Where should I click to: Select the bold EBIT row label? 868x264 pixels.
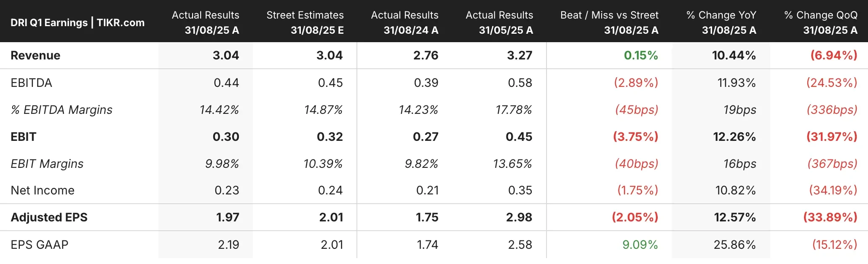[24, 137]
